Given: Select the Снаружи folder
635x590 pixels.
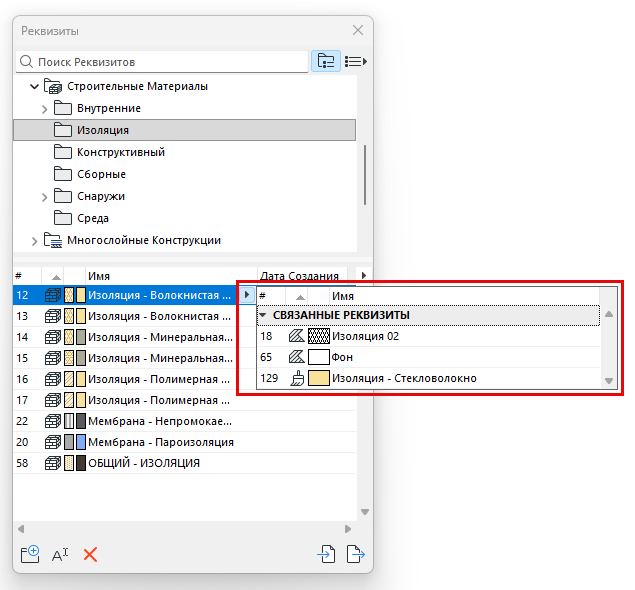Looking at the screenshot, I should coord(89,196).
